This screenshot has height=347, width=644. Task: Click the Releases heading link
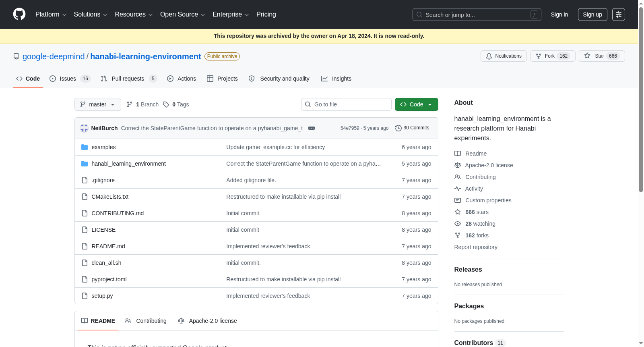468,269
